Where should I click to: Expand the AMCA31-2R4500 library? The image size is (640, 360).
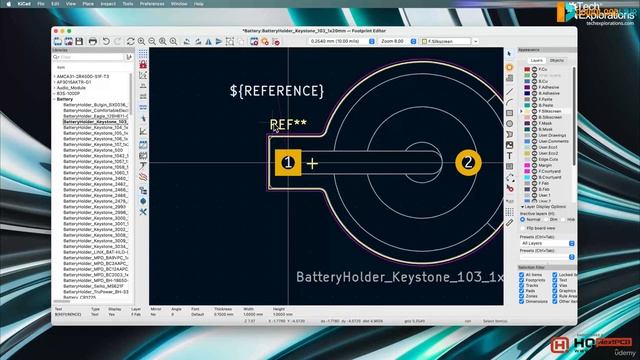click(55, 76)
